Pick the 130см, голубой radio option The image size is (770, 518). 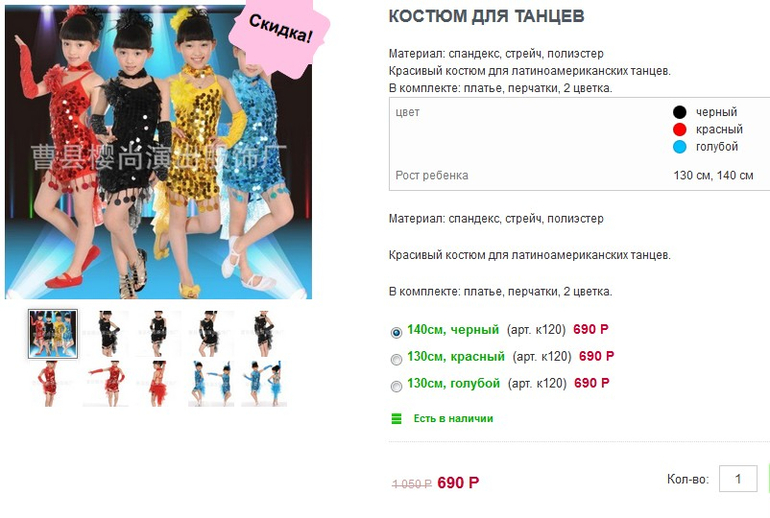(396, 386)
